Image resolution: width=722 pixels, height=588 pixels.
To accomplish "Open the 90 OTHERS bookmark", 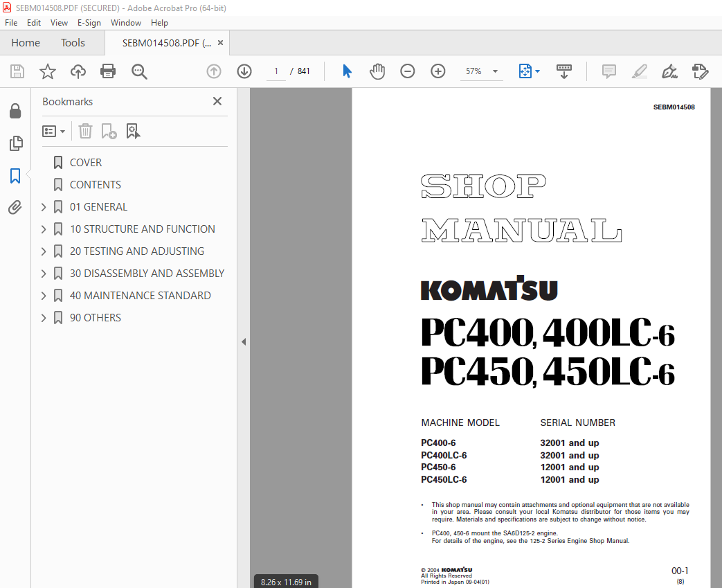I will coord(96,317).
